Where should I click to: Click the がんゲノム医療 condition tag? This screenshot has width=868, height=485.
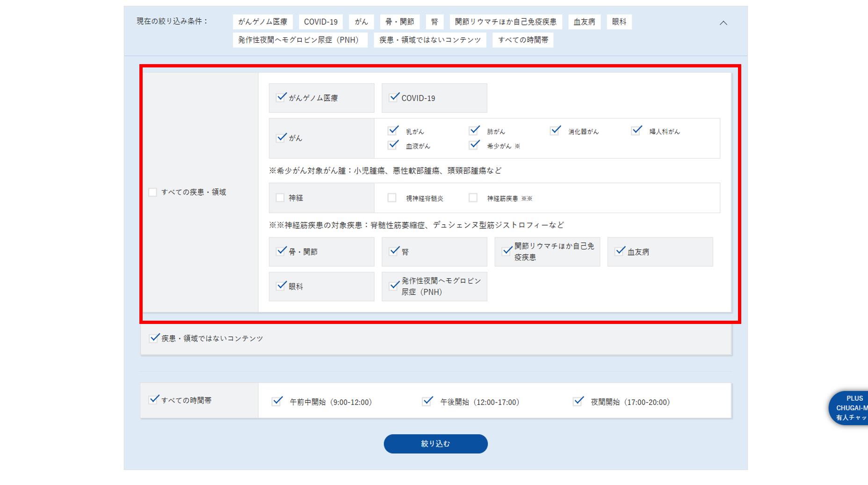click(262, 22)
